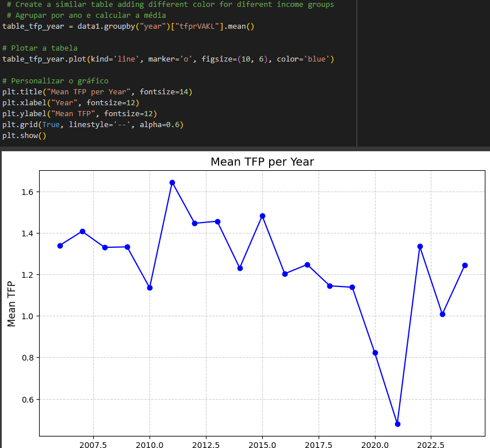490x448 pixels.
Task: Click the 2022 data point marker
Action: (420, 247)
